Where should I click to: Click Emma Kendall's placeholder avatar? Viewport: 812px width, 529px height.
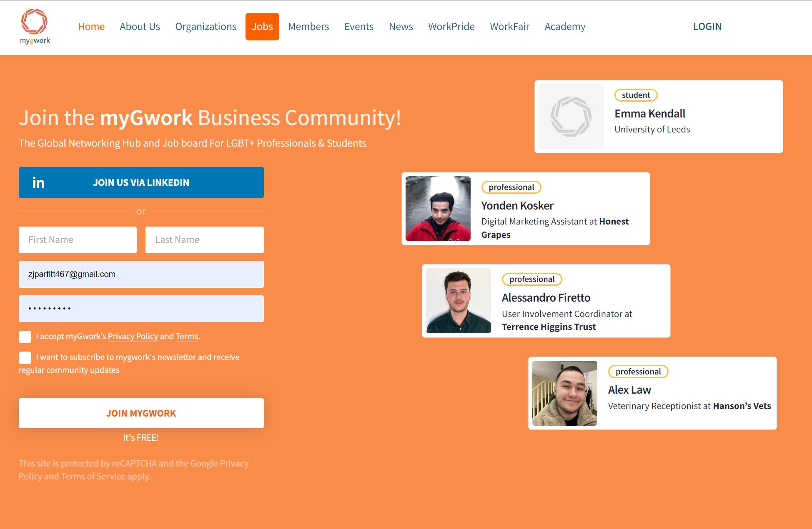(571, 117)
